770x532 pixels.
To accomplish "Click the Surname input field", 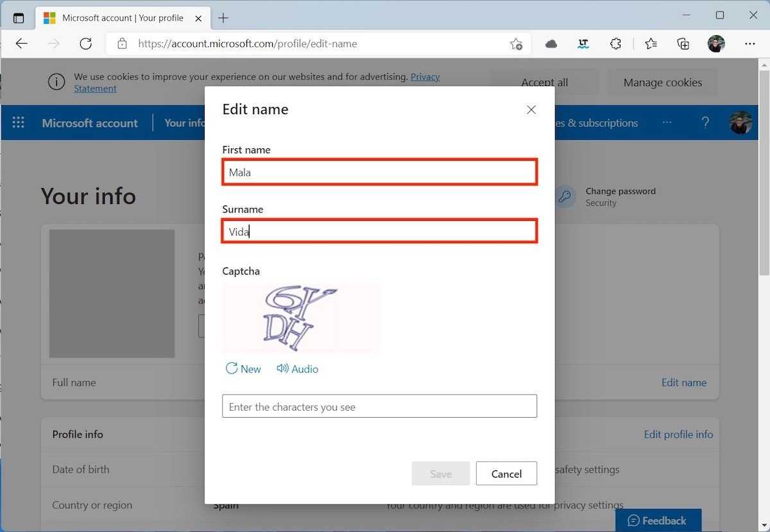I will pos(379,232).
